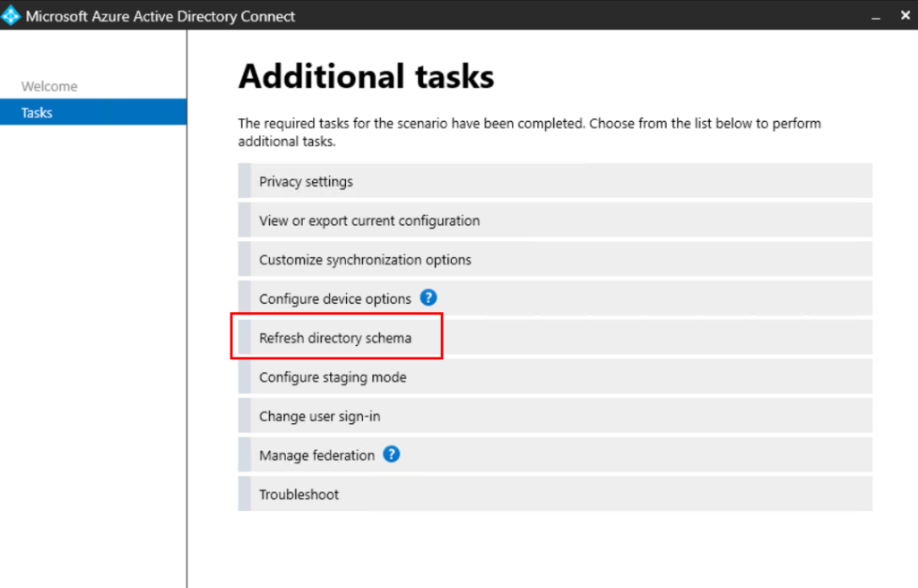918x588 pixels.
Task: Minimize the Azure AD Connect window
Action: coord(876,16)
